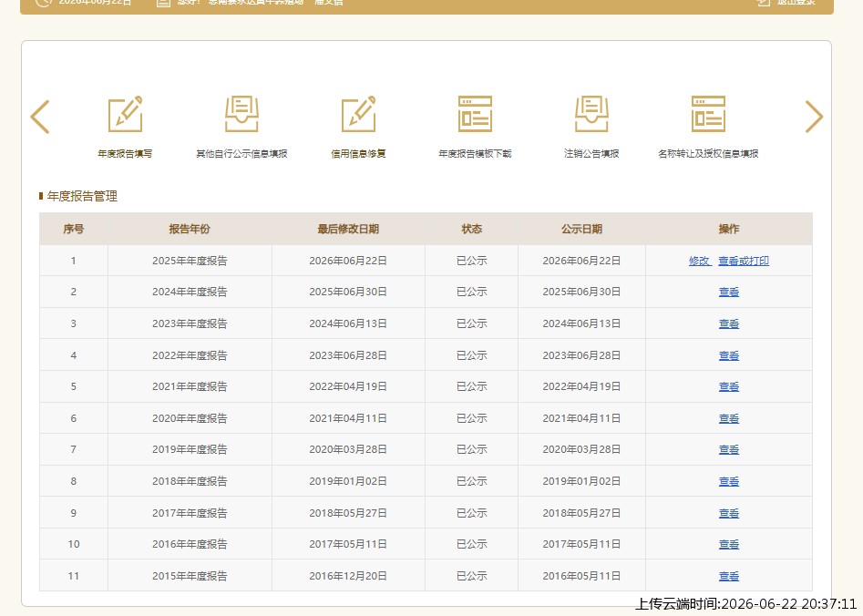Select the 2020年年度报告 cell

click(x=190, y=418)
